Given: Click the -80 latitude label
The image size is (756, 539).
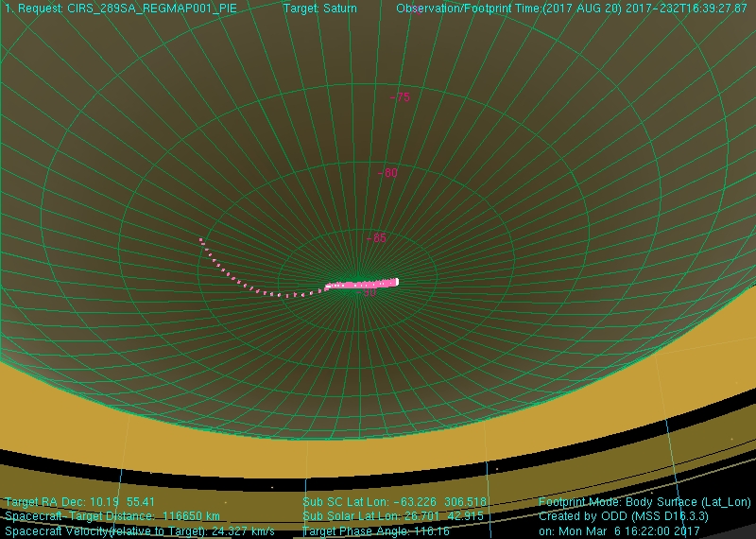Looking at the screenshot, I should click(387, 173).
